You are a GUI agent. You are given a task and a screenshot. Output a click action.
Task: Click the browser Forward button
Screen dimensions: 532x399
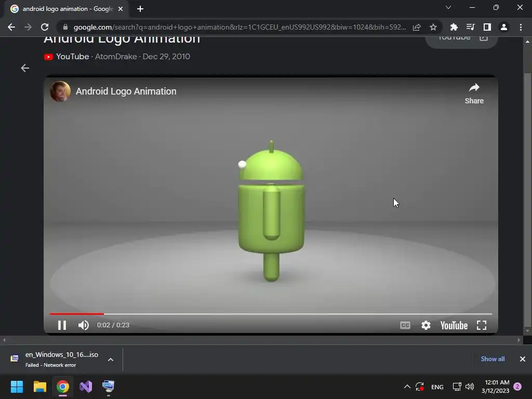[x=28, y=27]
